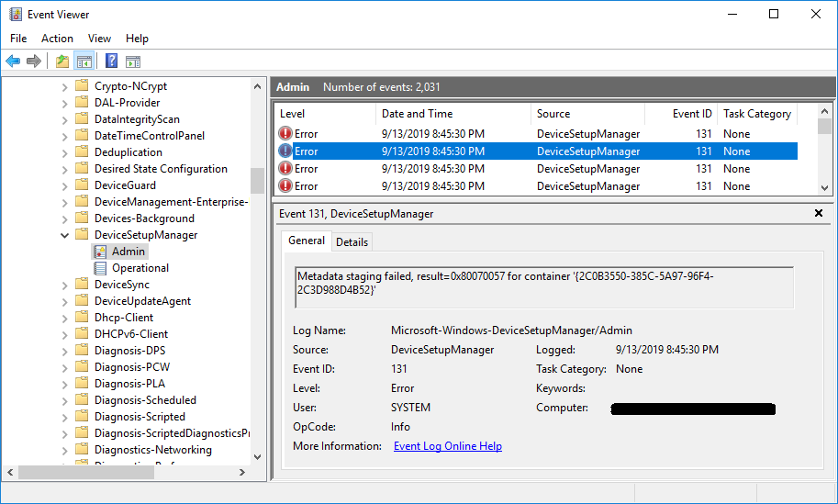Open Help via blue question mark icon
The width and height of the screenshot is (838, 504).
tap(111, 61)
